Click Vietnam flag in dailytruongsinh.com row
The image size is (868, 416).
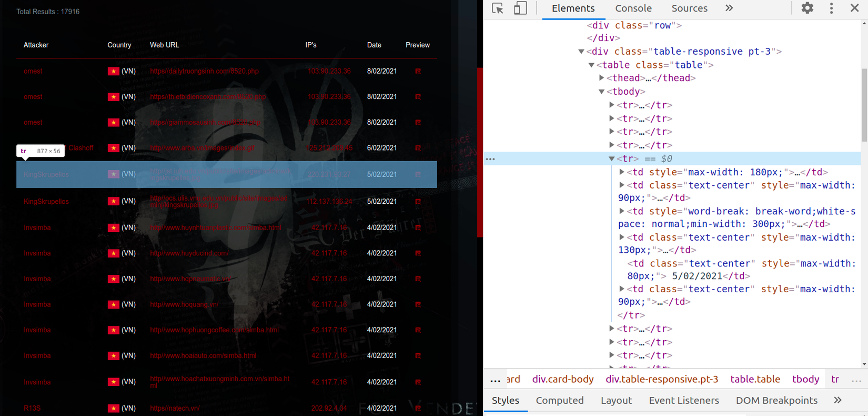tap(114, 71)
